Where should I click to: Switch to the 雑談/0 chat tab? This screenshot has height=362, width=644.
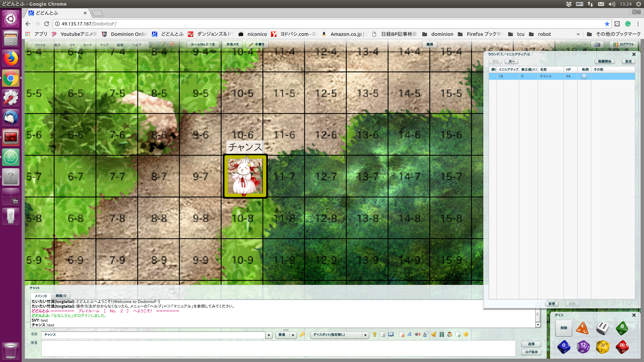point(61,296)
